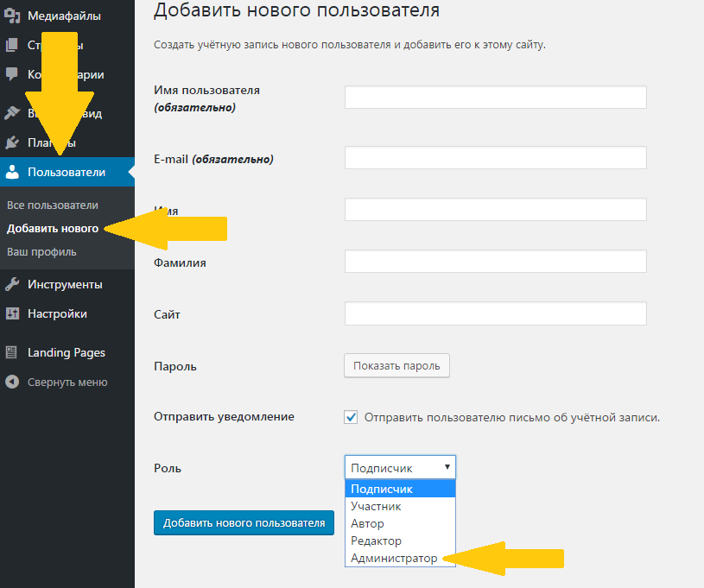Choose Редактор in the role list
This screenshot has width=704, height=588.
376,541
